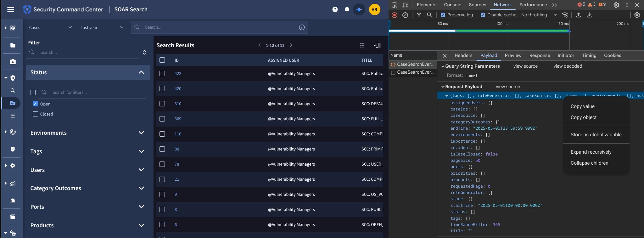Choose Store as global variable
The height and width of the screenshot is (238, 644).
[x=596, y=135]
